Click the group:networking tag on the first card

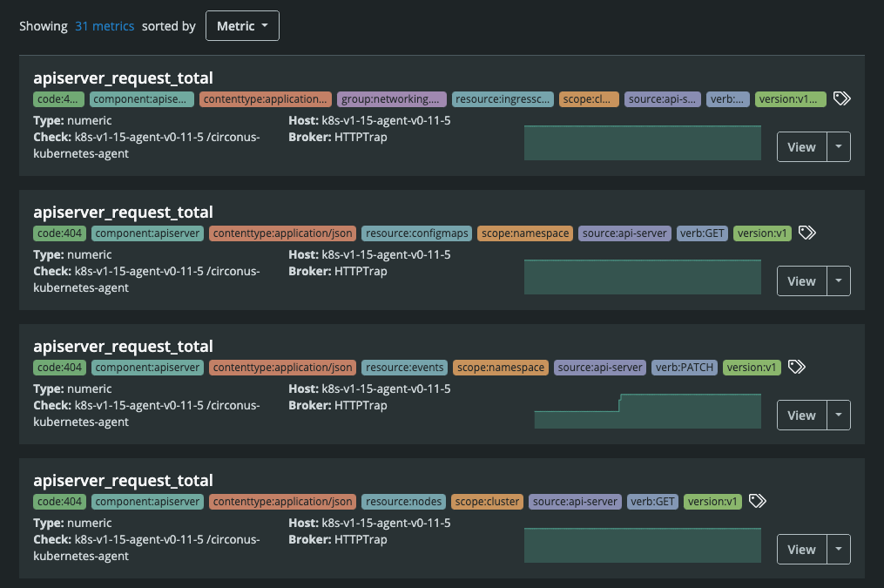coord(390,98)
